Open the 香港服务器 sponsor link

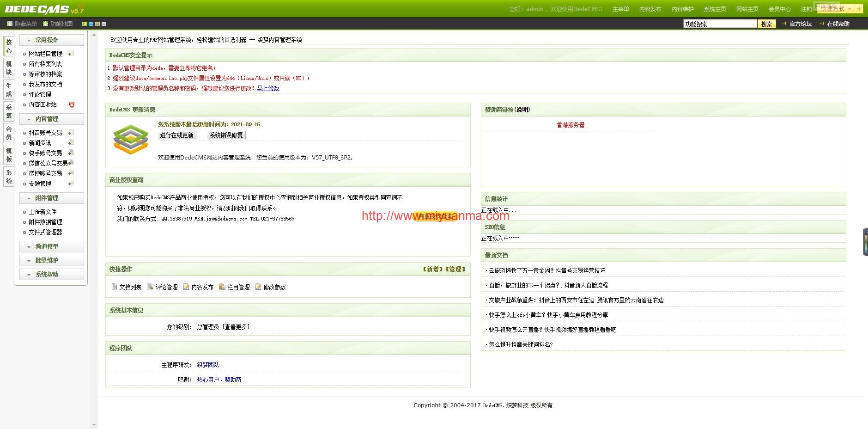(571, 125)
